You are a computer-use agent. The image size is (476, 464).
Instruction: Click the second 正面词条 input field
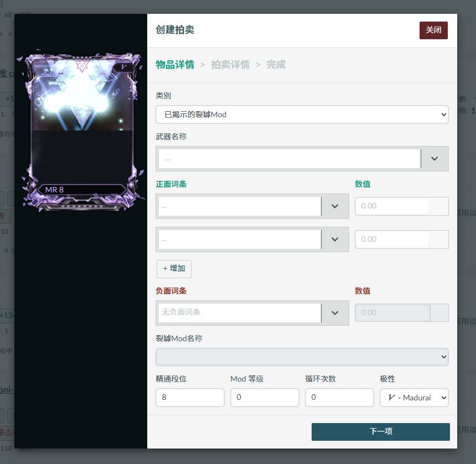240,239
